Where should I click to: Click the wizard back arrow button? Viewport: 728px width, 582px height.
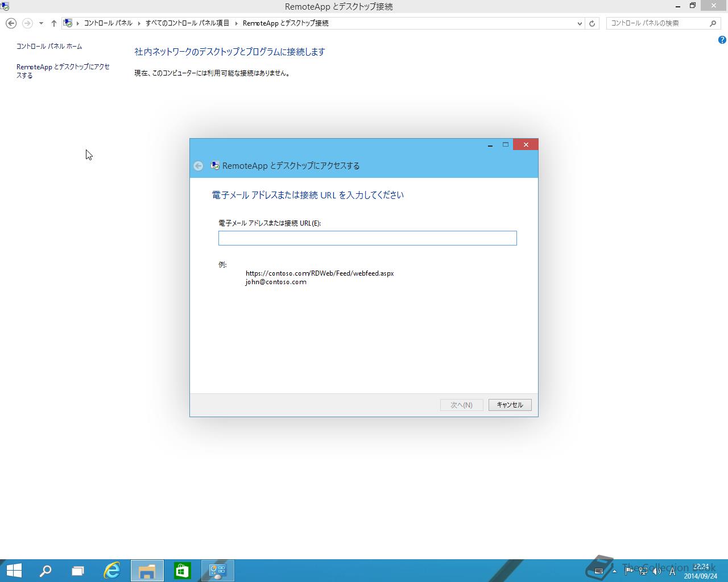(198, 166)
